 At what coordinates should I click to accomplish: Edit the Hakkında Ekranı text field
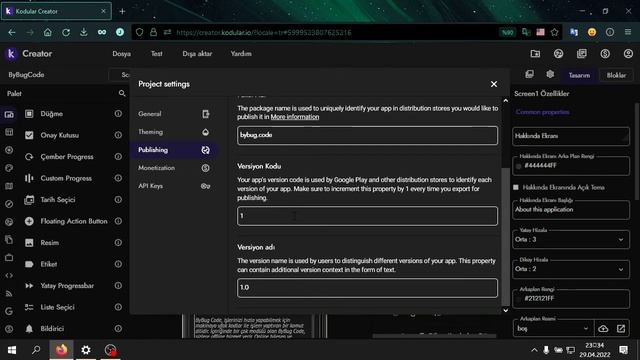[571, 136]
